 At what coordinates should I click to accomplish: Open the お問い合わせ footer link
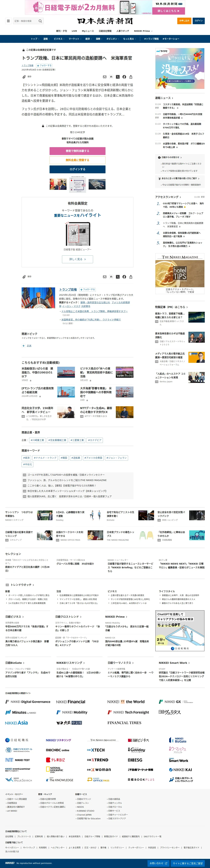click(158, 863)
